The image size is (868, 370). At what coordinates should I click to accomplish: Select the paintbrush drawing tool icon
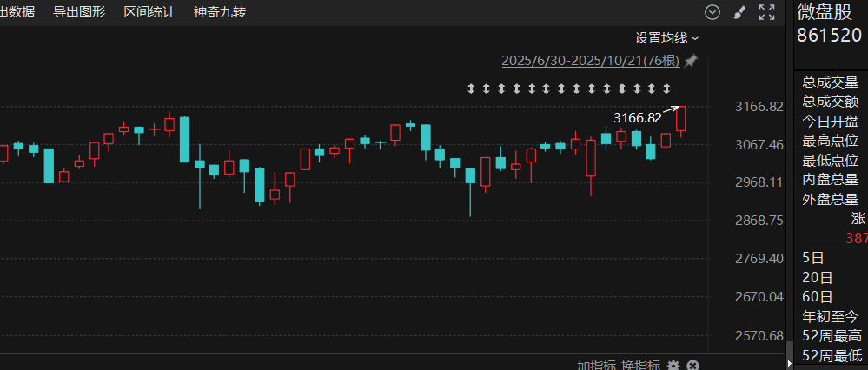tap(740, 12)
